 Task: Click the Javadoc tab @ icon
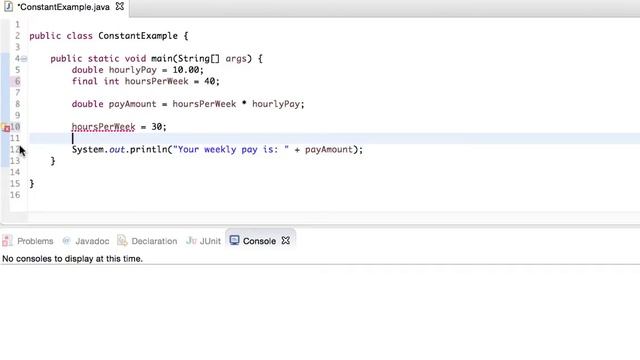(66, 241)
